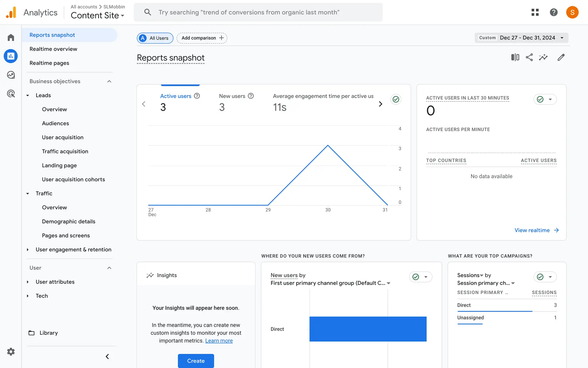The height and width of the screenshot is (368, 588).
Task: Collapse the Business objectives section
Action: coord(109,81)
